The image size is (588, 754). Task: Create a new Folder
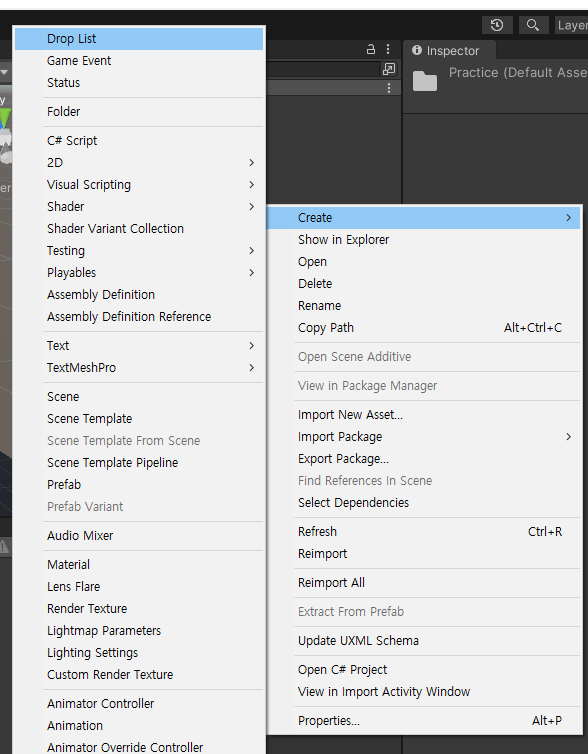click(139, 112)
